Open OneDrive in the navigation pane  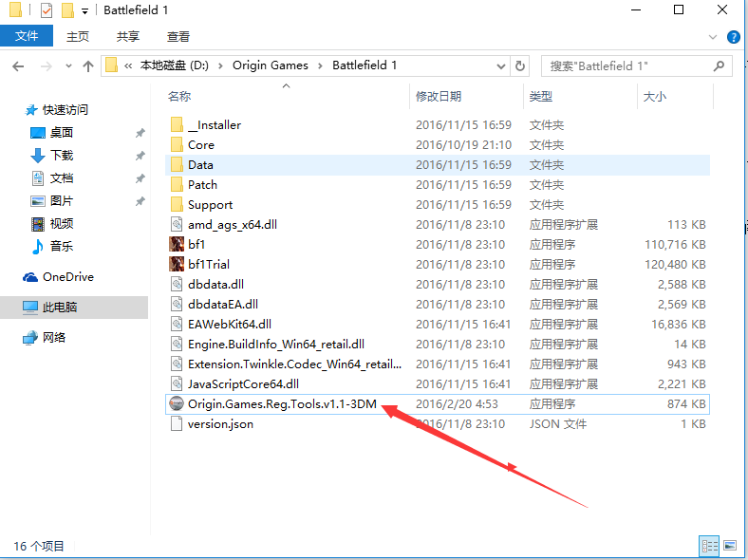[67, 277]
